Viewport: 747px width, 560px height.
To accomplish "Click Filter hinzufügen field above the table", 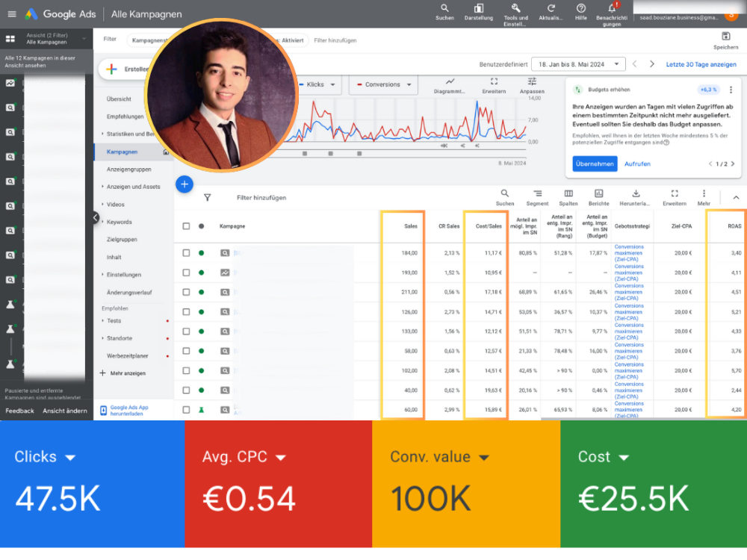I will point(261,198).
